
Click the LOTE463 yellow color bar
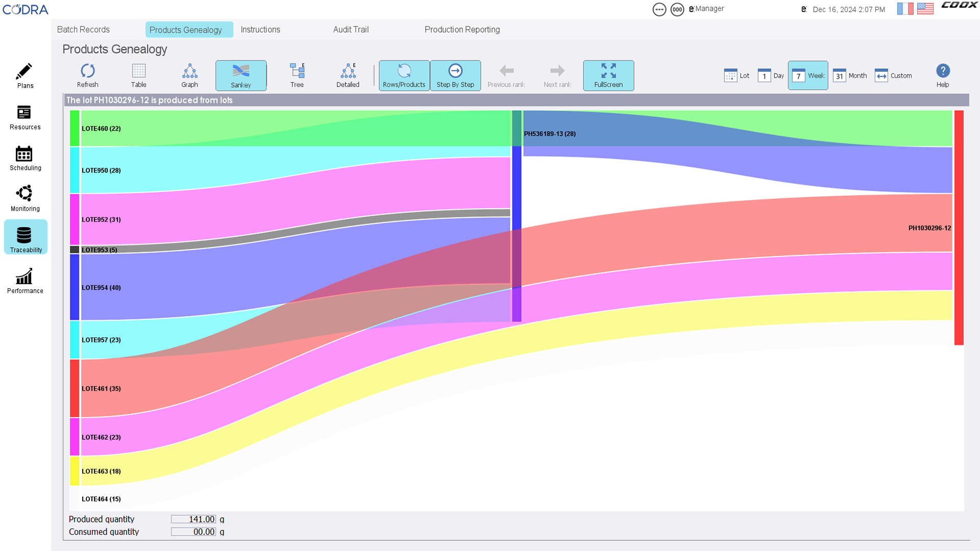pyautogui.click(x=75, y=471)
